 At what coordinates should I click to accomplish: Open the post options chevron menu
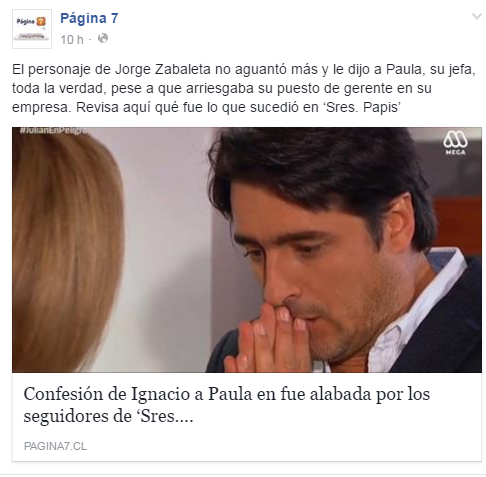[x=477, y=16]
